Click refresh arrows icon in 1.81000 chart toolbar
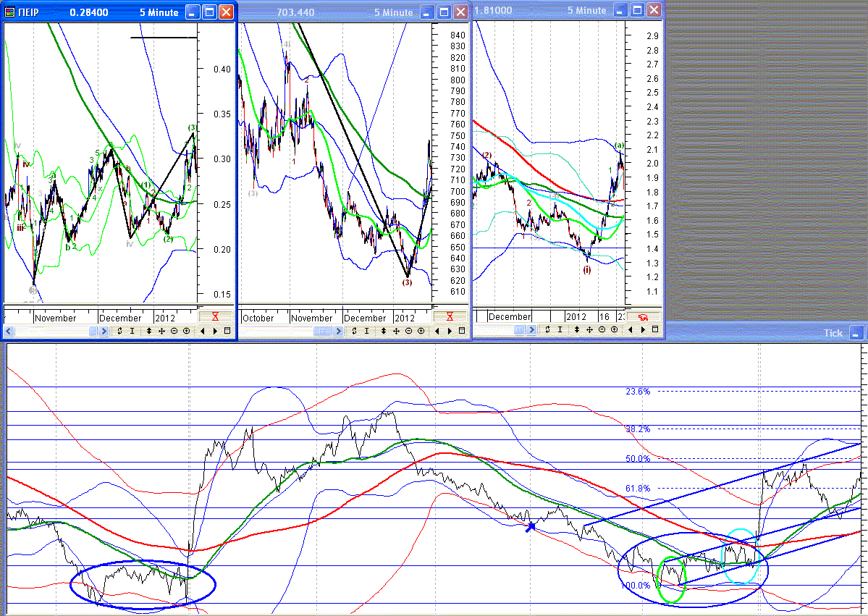Image resolution: width=868 pixels, height=616 pixels. click(547, 329)
